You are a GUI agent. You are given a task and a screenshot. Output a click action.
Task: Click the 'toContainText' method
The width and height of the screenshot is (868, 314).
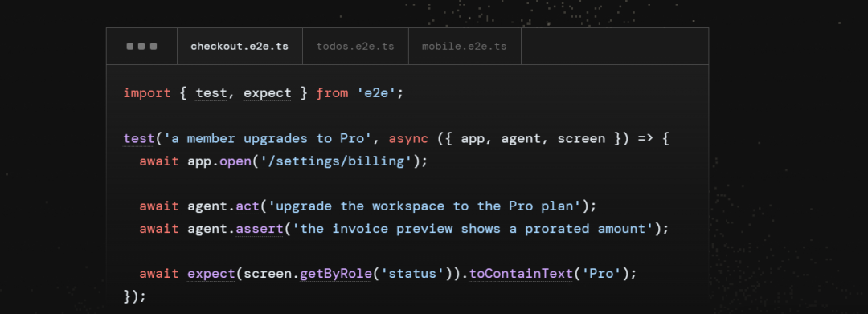[520, 274]
